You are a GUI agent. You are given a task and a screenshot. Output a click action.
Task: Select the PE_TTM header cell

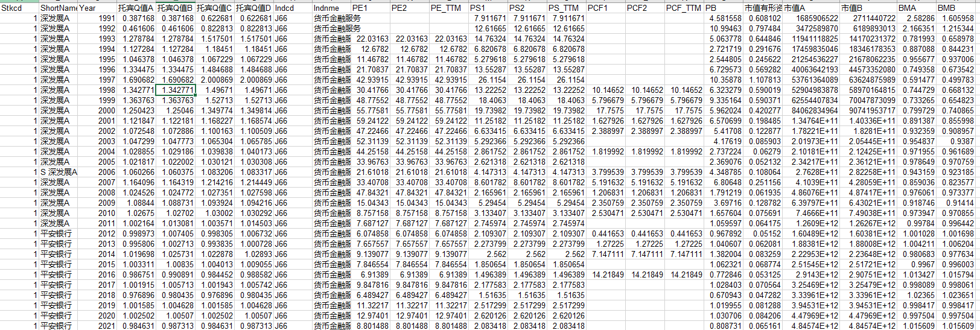coord(449,8)
